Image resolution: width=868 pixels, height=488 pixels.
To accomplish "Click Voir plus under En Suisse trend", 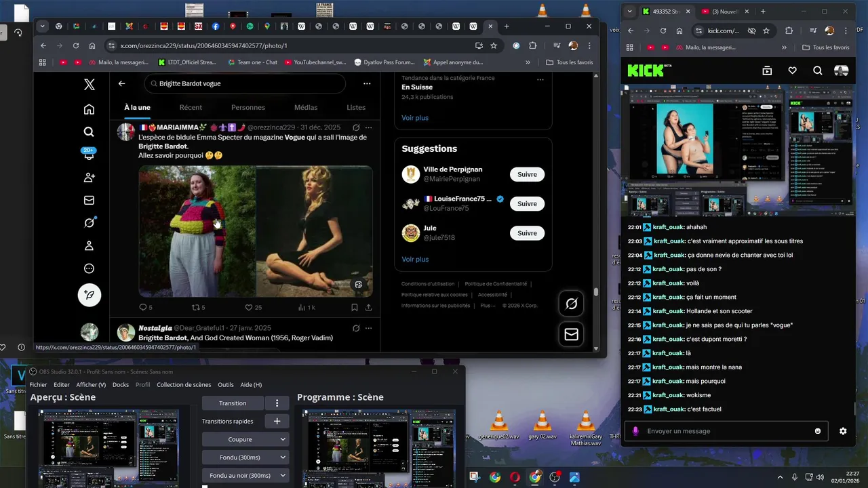I will (415, 117).
